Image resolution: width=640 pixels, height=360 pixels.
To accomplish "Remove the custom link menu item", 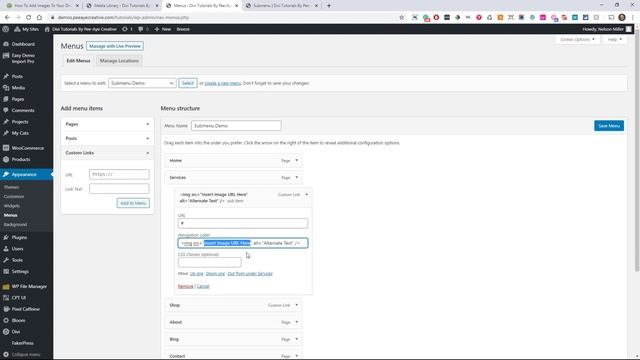I will 185,287.
